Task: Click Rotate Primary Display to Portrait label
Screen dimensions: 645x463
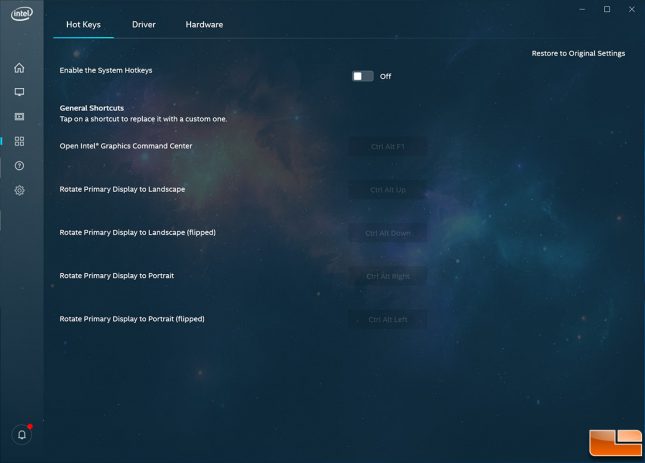Action: click(x=116, y=275)
